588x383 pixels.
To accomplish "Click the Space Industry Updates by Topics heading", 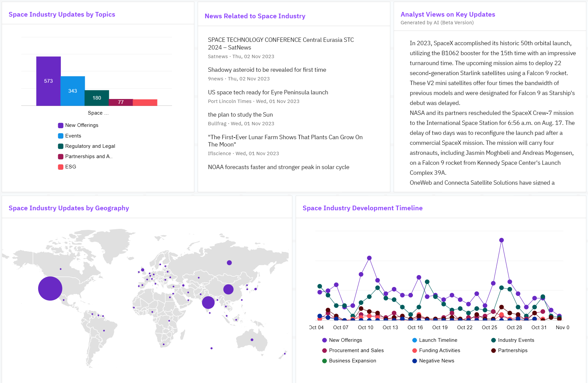I will point(62,14).
